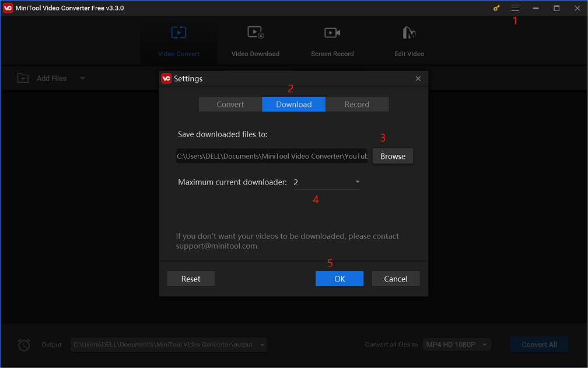This screenshot has height=368, width=588.
Task: Open the MP4 HD 1080P format dropdown
Action: click(x=457, y=345)
